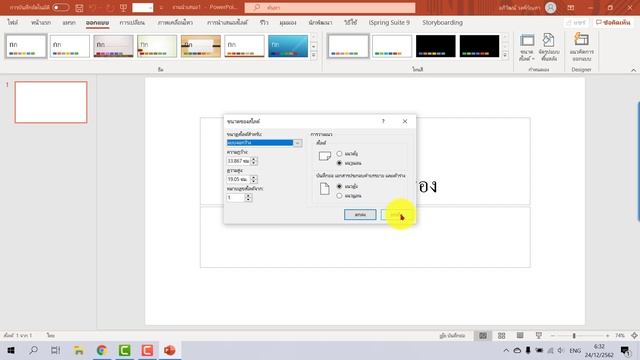Open Chrome from taskbar
This screenshot has height=360, width=640.
tap(102, 350)
